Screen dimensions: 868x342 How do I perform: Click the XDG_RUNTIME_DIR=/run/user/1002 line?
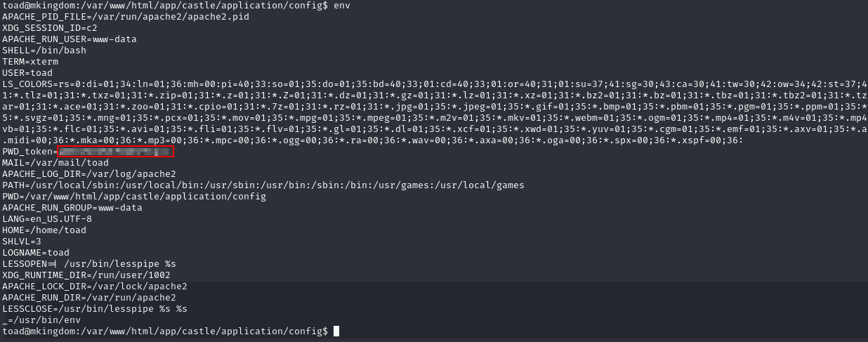click(x=86, y=275)
